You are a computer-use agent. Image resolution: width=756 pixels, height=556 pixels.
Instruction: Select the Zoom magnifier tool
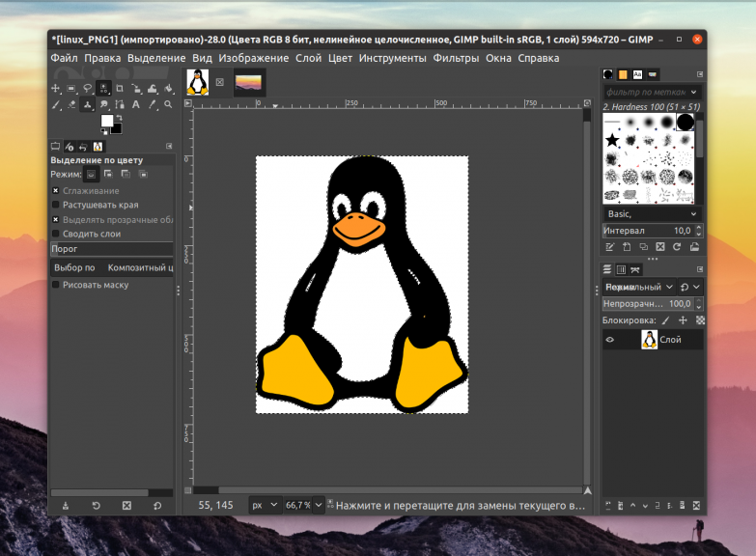pos(168,104)
